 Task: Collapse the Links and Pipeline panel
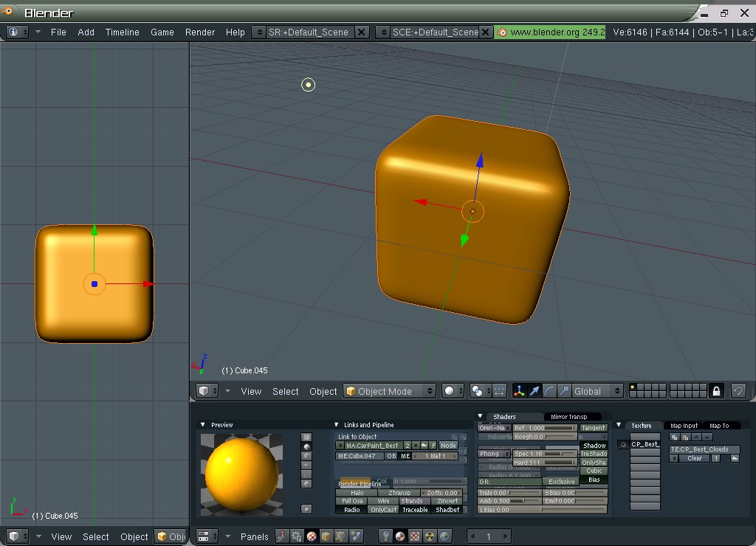tap(337, 424)
